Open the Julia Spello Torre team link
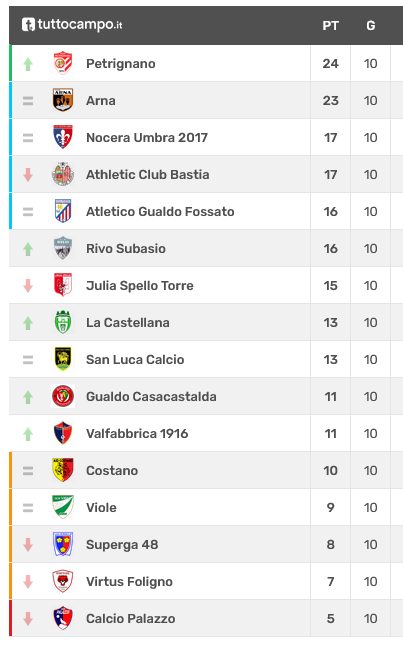This screenshot has width=403, height=648. point(140,286)
